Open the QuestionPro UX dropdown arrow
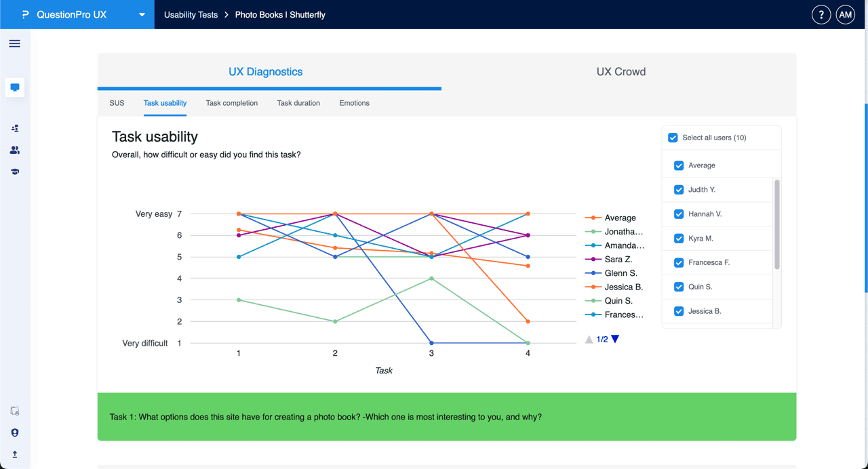Image resolution: width=868 pixels, height=469 pixels. [x=141, y=14]
